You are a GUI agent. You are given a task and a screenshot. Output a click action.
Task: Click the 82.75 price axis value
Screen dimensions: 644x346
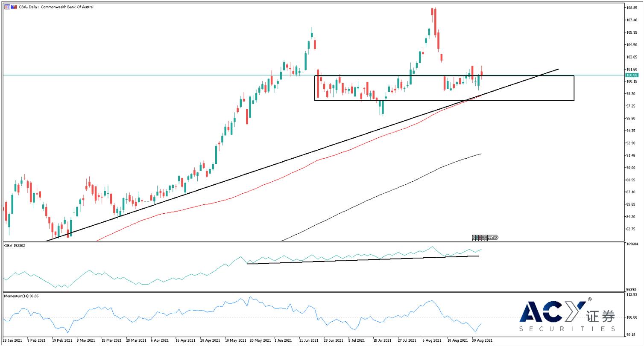point(632,229)
